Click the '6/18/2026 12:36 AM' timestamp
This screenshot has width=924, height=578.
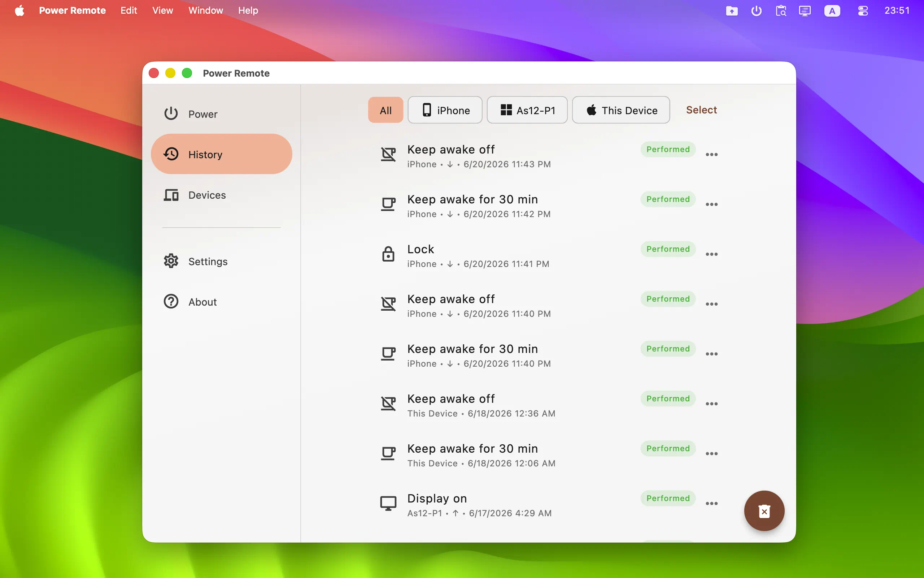[511, 413]
